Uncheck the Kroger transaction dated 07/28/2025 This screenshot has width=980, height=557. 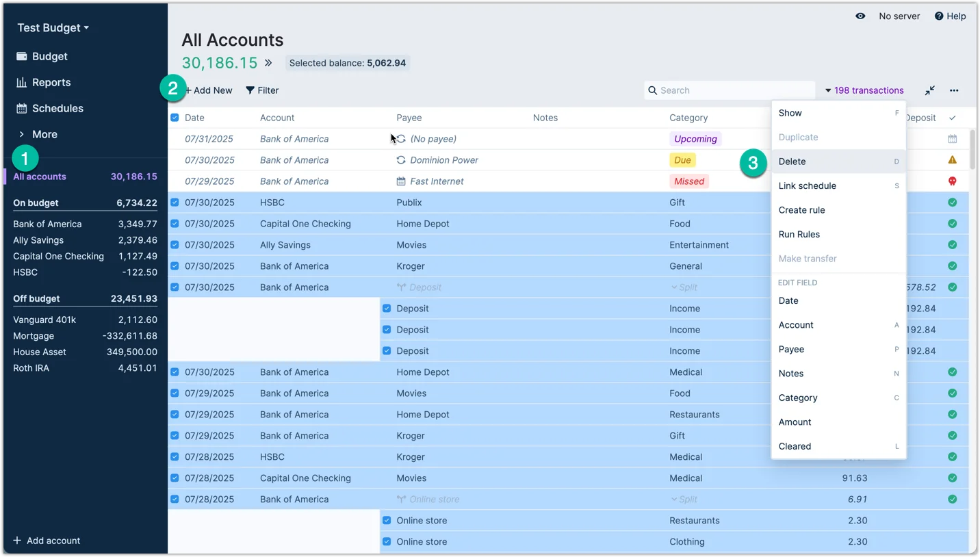[175, 456]
